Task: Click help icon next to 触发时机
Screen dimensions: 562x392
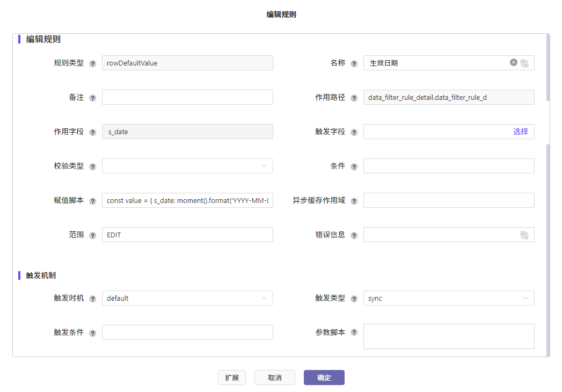Action: [92, 299]
